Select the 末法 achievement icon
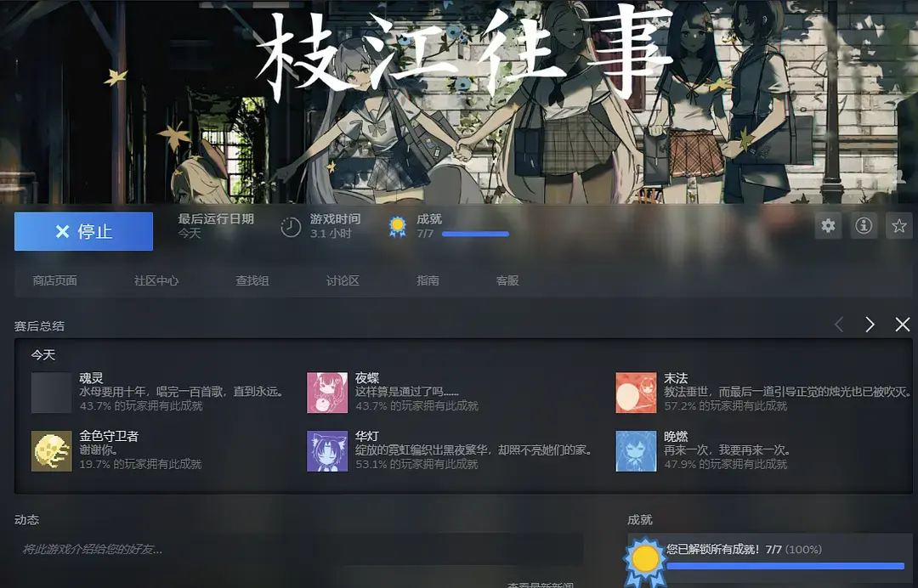 click(x=636, y=392)
